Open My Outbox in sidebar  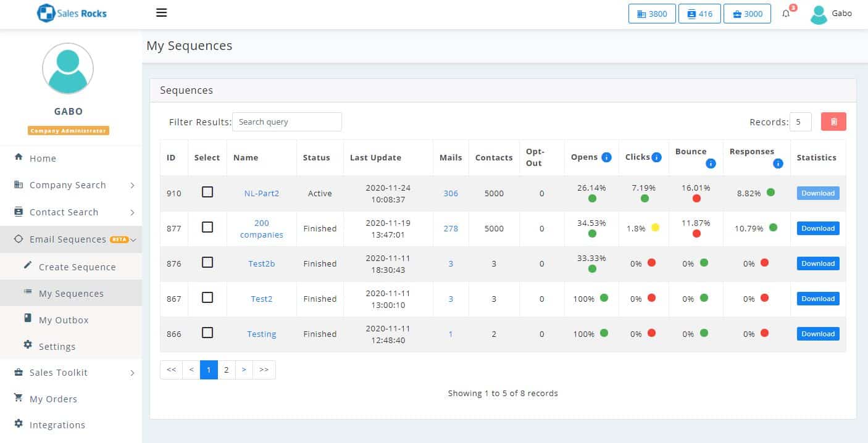coord(64,320)
